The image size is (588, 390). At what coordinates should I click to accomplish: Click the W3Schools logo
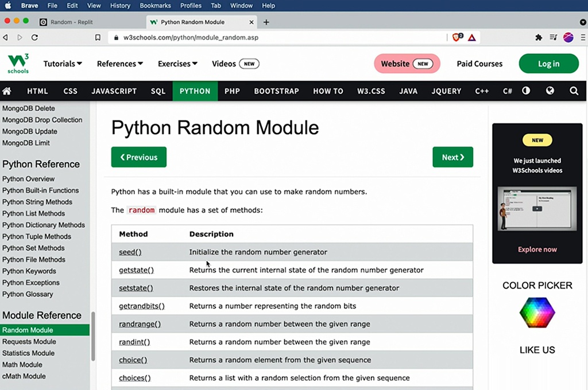[x=18, y=64]
